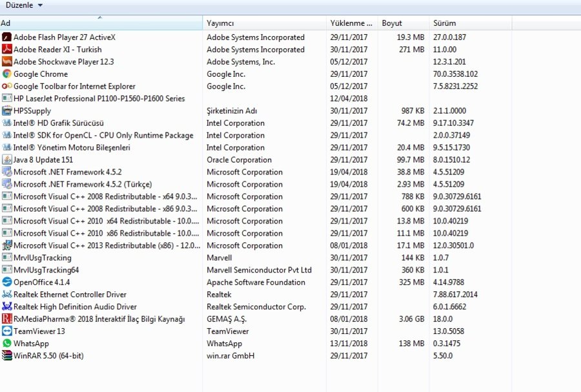Click the MrvlUsgTracking64 icon
The height and width of the screenshot is (392, 581).
[x=6, y=269]
